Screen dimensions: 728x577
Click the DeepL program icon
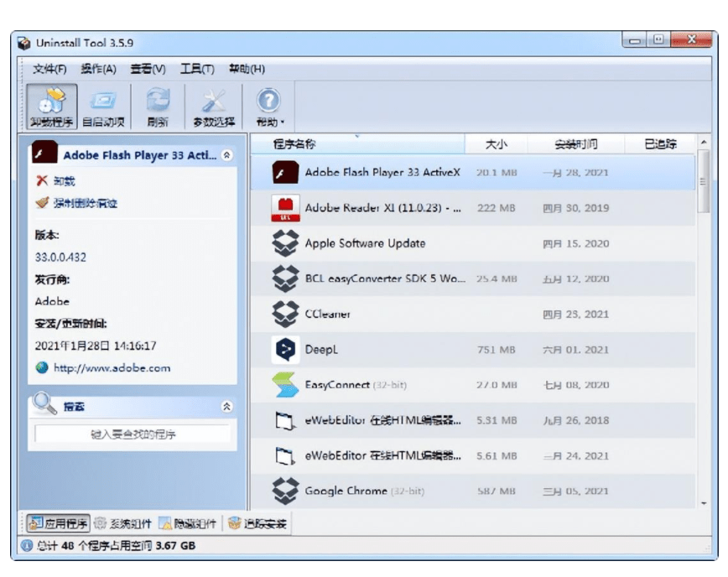[285, 350]
